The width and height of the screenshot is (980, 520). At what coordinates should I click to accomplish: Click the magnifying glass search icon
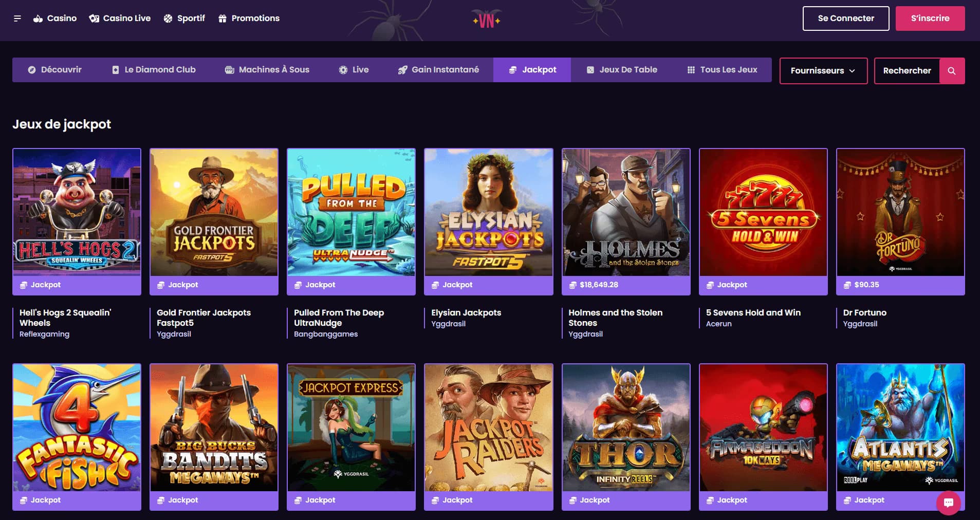(952, 71)
